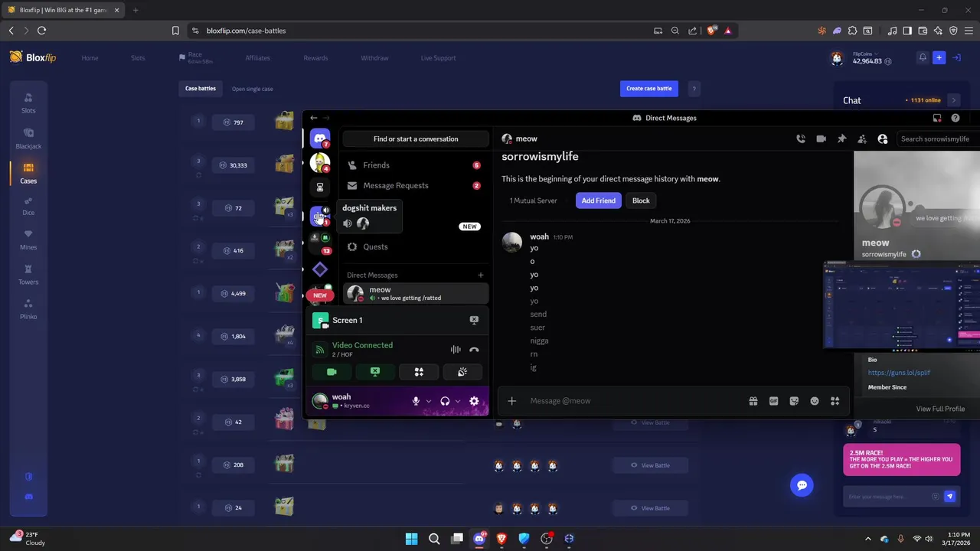Click Create case battle button
The height and width of the screenshot is (551, 980).
click(x=649, y=89)
